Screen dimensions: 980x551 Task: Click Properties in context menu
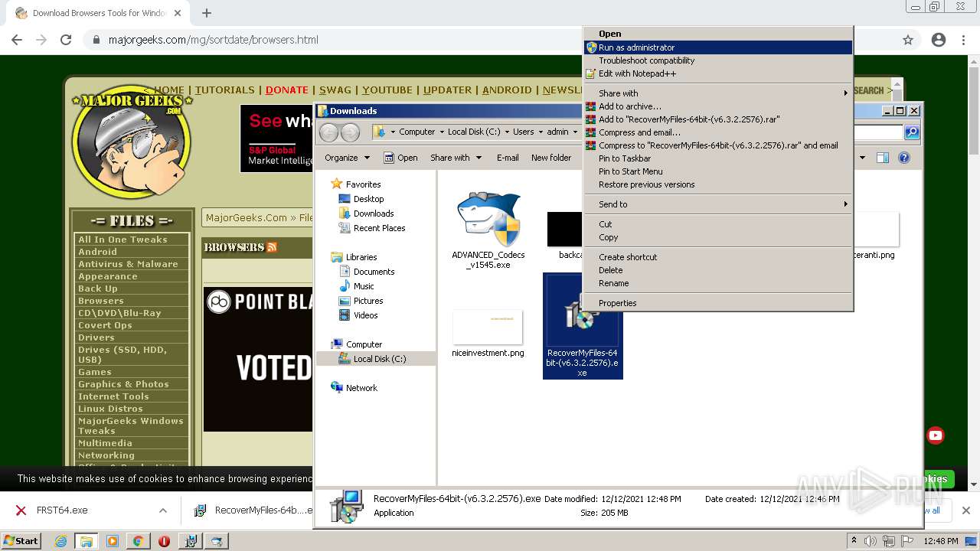point(718,303)
